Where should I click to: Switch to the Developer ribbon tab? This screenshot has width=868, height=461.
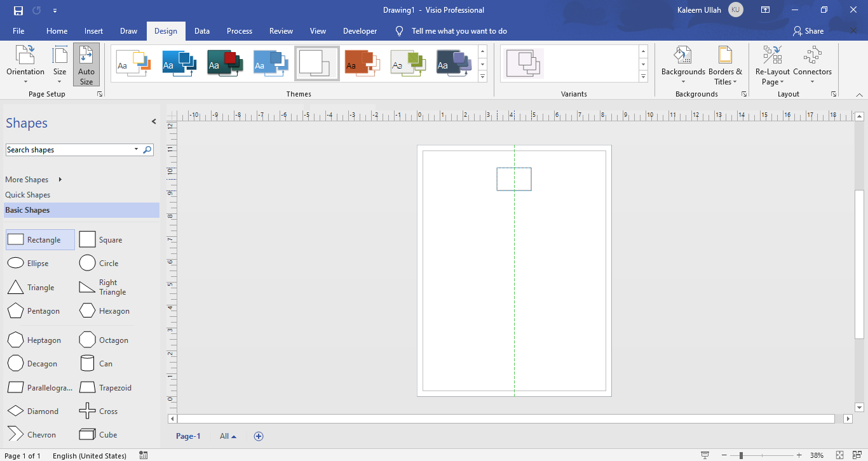click(x=360, y=30)
